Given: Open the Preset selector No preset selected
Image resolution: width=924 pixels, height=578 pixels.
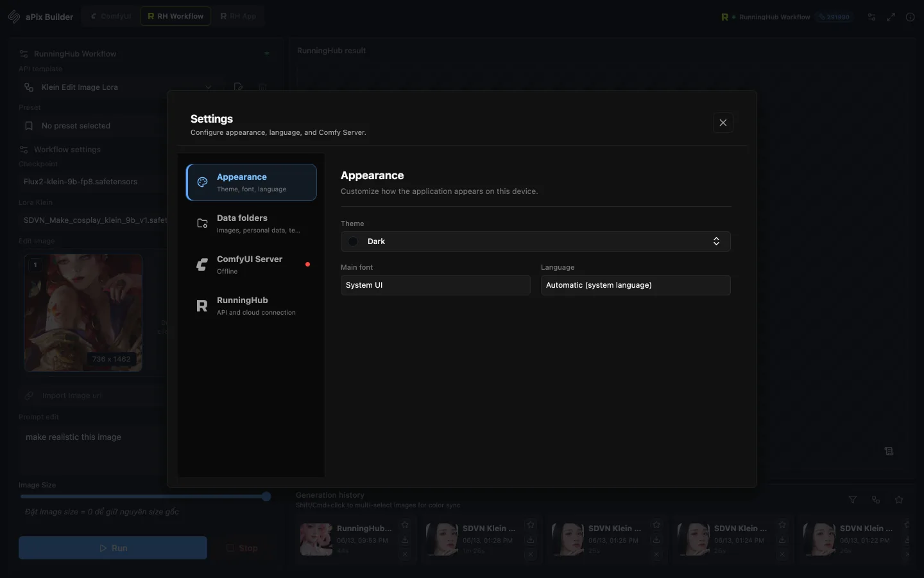Looking at the screenshot, I should pyautogui.click(x=93, y=126).
